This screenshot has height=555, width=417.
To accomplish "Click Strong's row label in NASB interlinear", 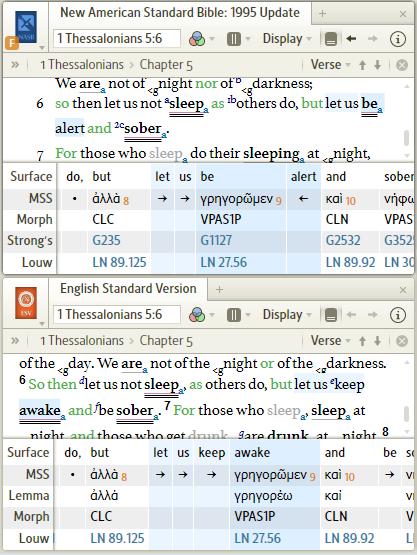I will [30, 241].
